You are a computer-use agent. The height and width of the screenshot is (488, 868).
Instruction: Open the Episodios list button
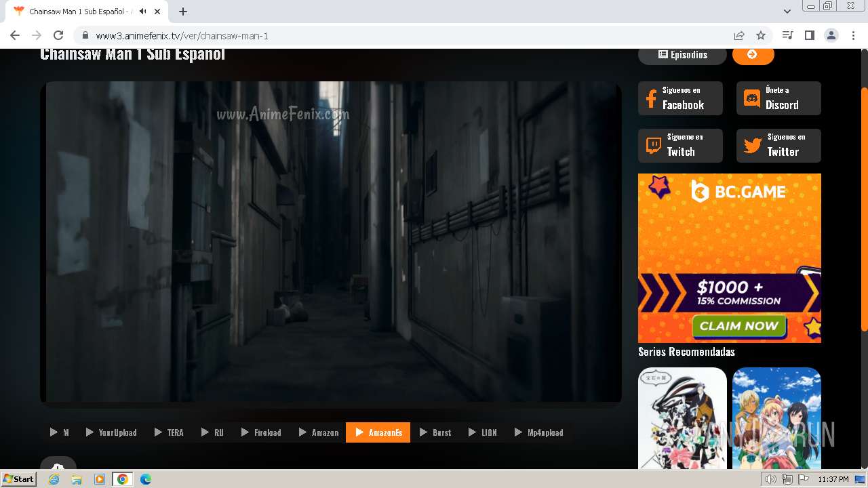tap(682, 55)
